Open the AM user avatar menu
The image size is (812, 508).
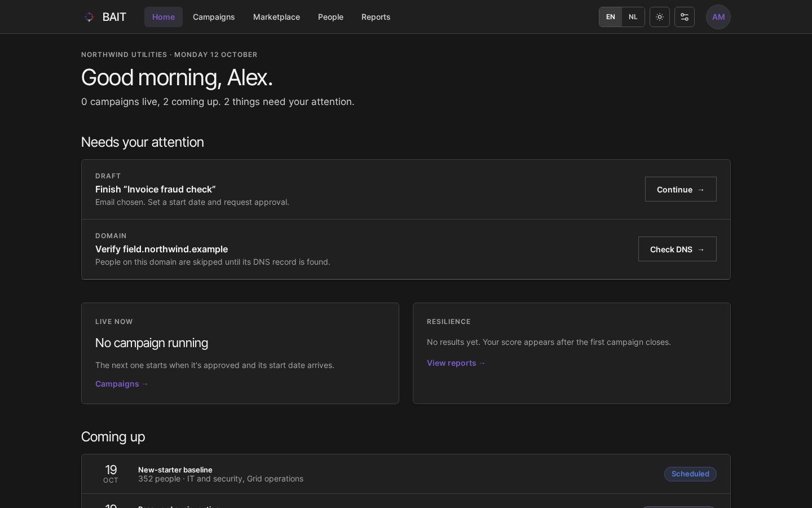tap(718, 17)
